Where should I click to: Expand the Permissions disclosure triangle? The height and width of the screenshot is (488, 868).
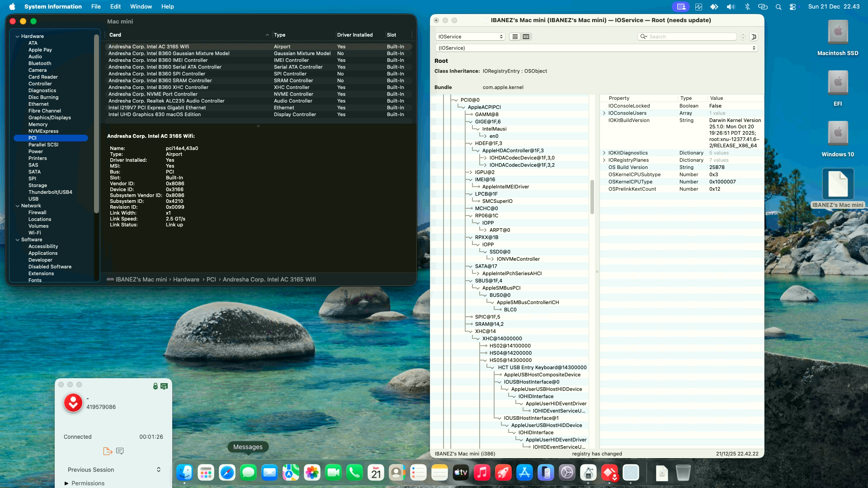66,483
